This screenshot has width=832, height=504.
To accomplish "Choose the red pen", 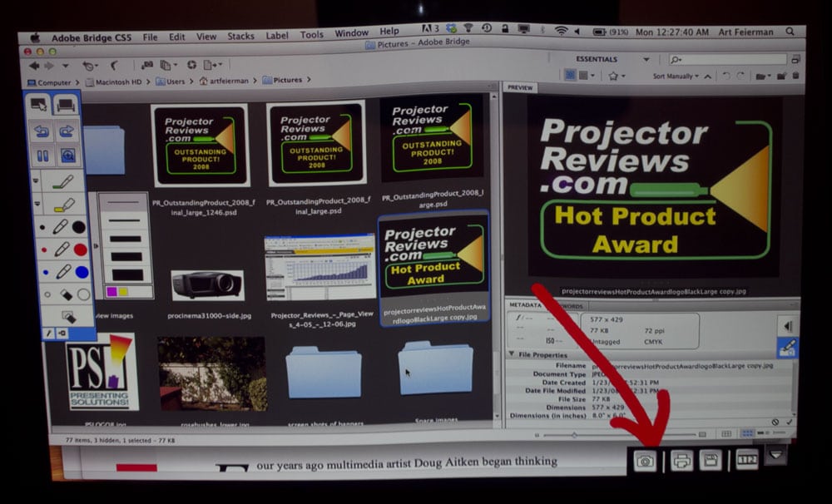I will click(x=62, y=250).
